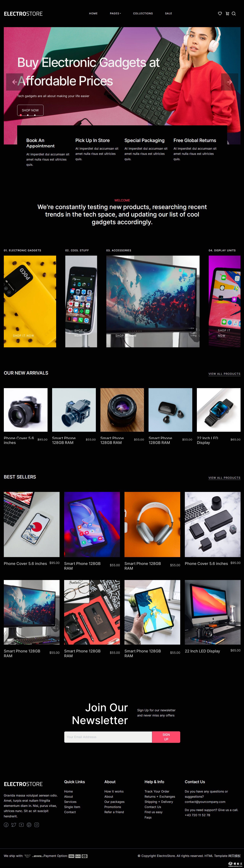This screenshot has width=244, height=868.
Task: Open the Twitter icon in footer
Action: click(14, 825)
